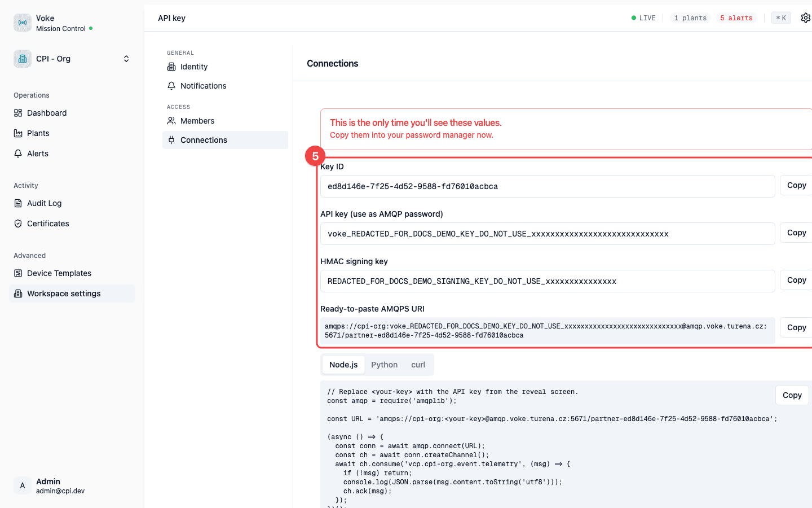Switch to the curl tab
The image size is (812, 508).
(418, 365)
